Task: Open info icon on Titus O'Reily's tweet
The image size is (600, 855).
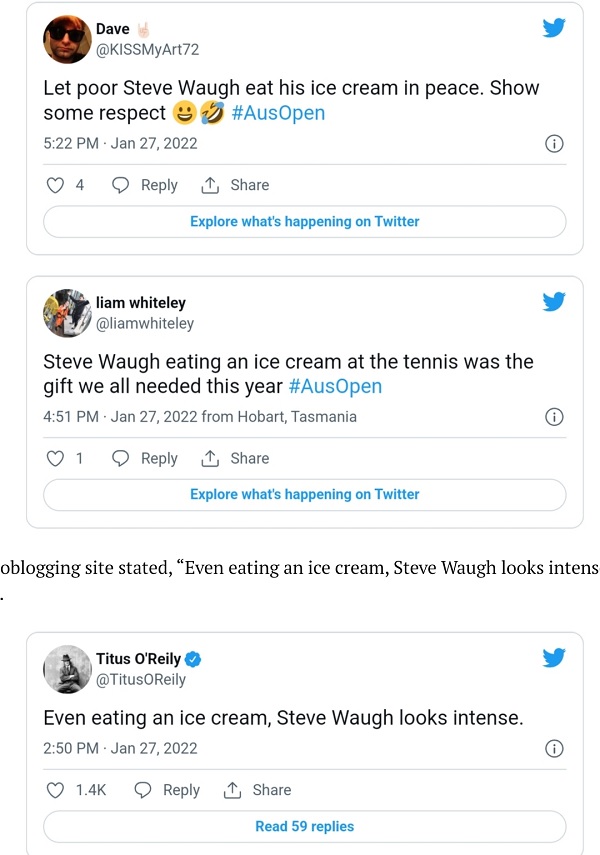Action: 554,749
